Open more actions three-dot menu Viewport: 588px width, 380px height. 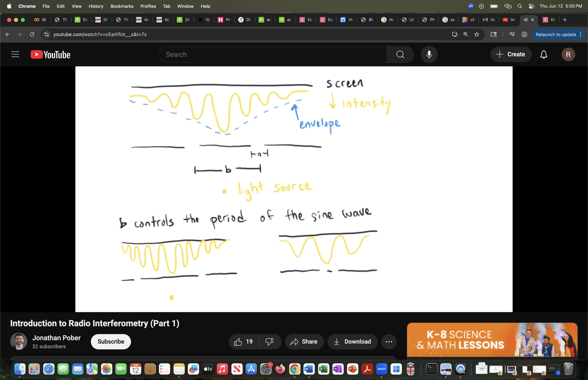[389, 341]
